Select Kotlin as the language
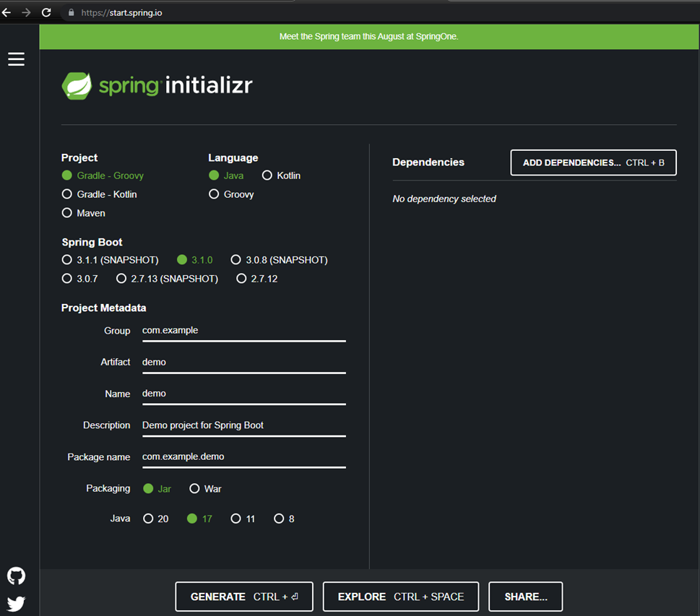 (281, 175)
